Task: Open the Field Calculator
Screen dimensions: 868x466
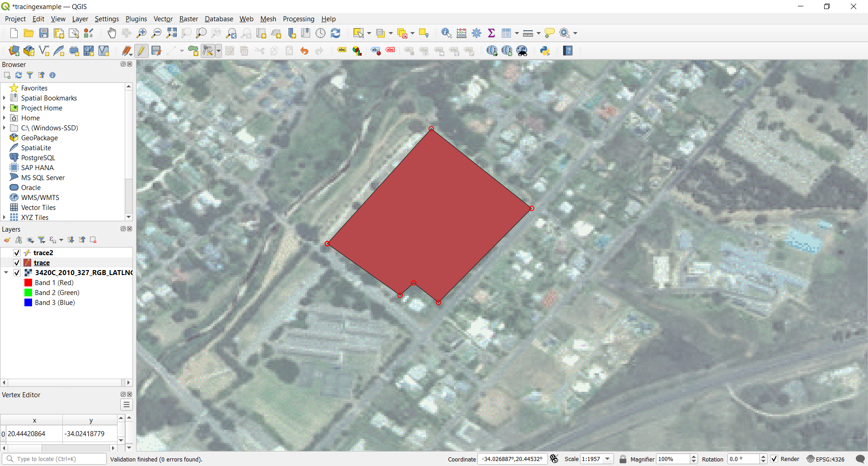Action: point(461,33)
